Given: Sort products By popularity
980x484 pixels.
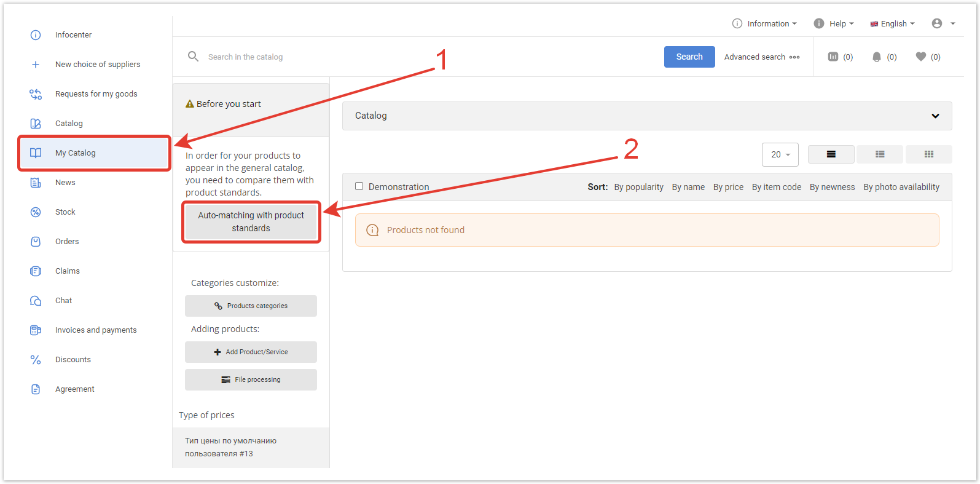Looking at the screenshot, I should (x=638, y=187).
